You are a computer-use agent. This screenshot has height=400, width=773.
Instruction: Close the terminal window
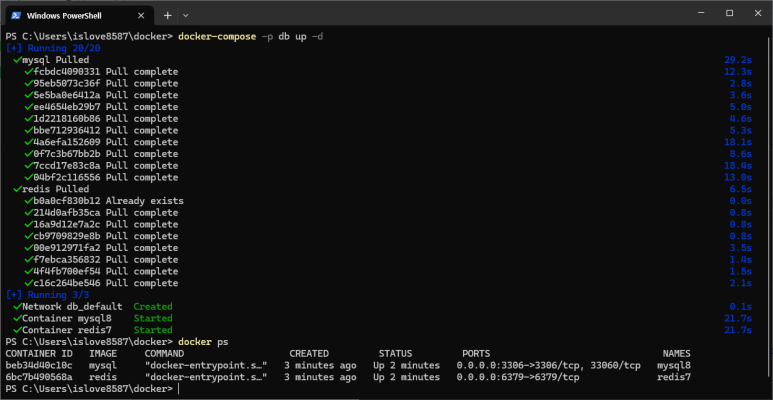pyautogui.click(x=758, y=13)
